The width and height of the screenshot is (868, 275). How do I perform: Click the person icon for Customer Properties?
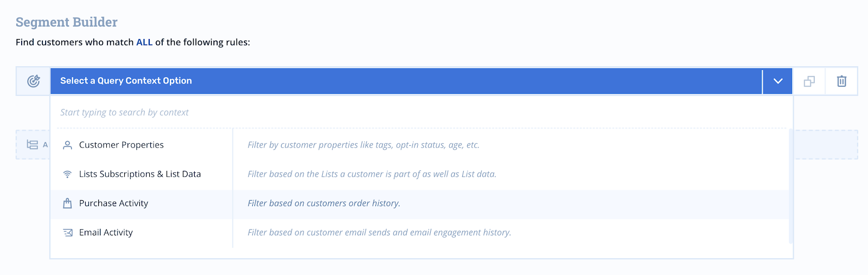pyautogui.click(x=67, y=145)
